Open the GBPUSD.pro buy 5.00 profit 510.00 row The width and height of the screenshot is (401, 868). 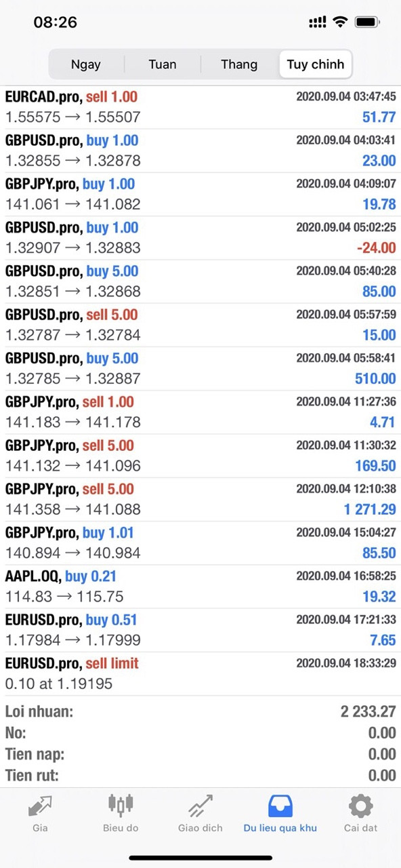tap(200, 368)
